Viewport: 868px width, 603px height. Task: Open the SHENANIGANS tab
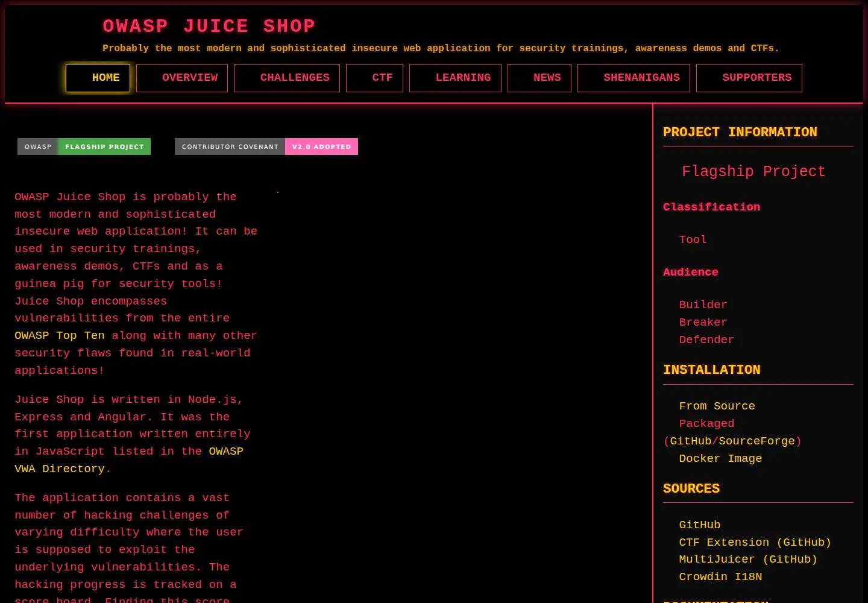pos(634,78)
